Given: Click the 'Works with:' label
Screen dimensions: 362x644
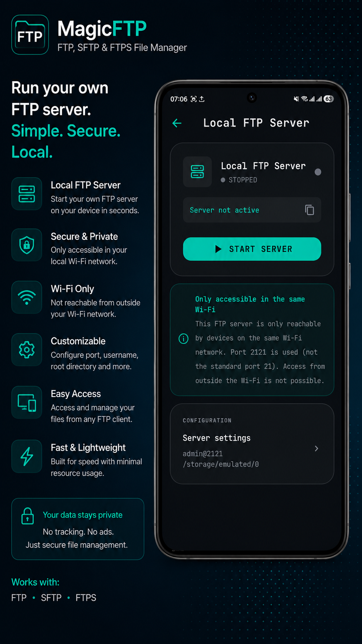Looking at the screenshot, I should (35, 582).
